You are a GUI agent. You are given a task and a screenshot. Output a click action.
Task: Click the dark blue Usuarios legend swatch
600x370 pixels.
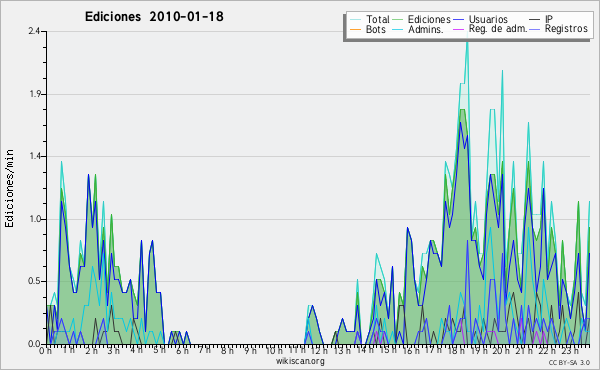(x=458, y=20)
